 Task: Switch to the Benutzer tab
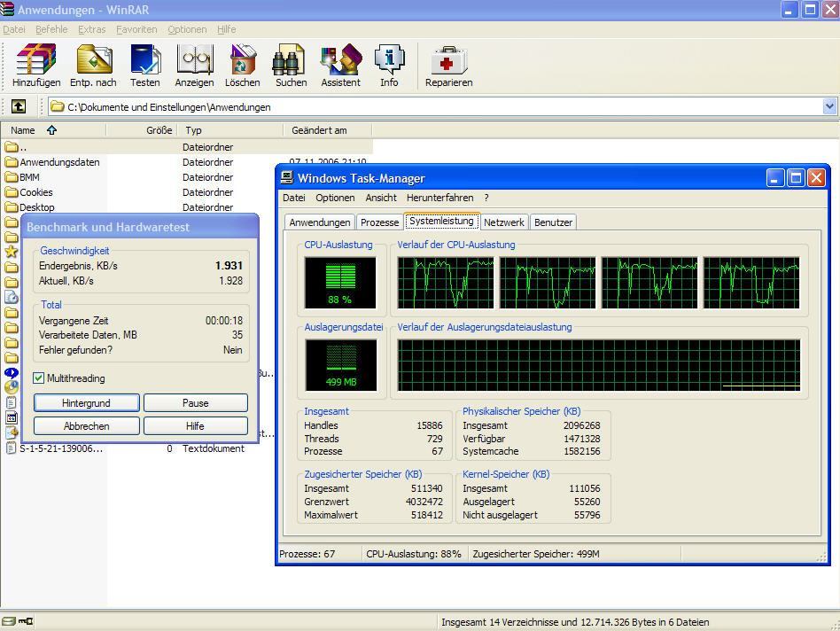[553, 222]
